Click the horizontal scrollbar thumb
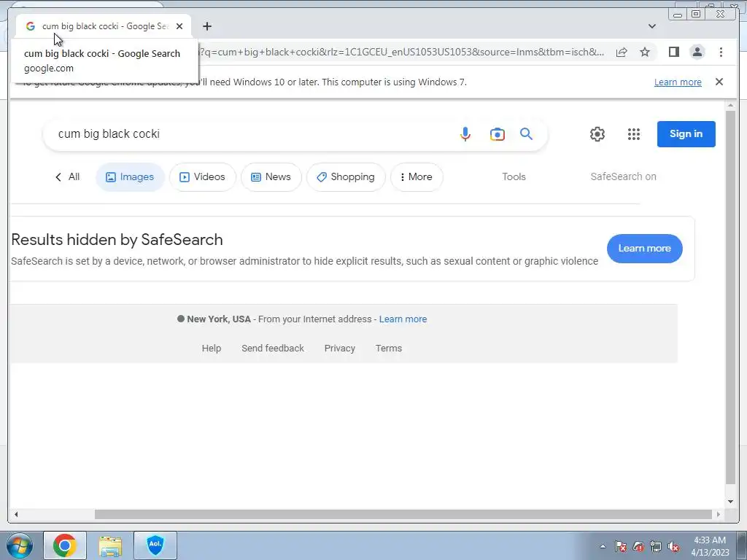This screenshot has height=560, width=747. (403, 514)
